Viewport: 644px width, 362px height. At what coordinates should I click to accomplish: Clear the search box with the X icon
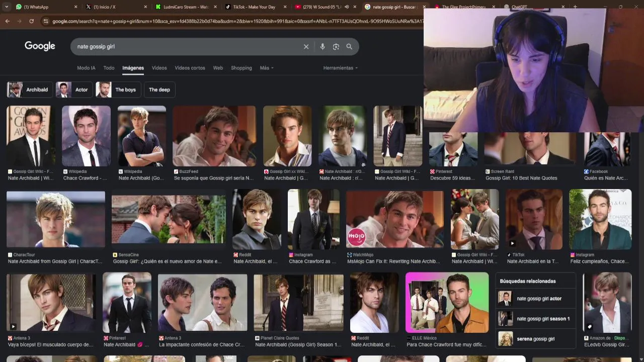[x=306, y=46]
